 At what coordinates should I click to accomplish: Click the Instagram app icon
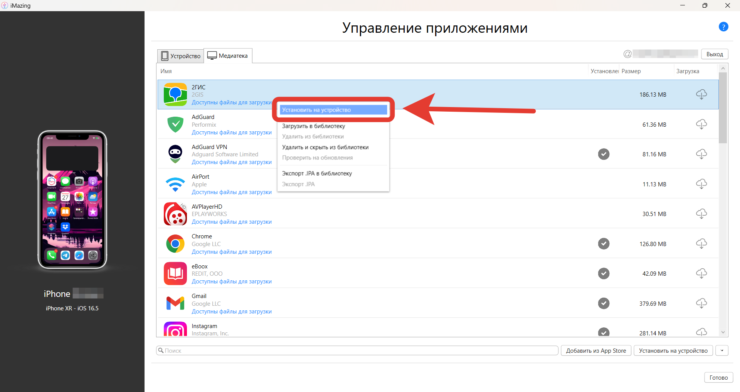coord(175,329)
